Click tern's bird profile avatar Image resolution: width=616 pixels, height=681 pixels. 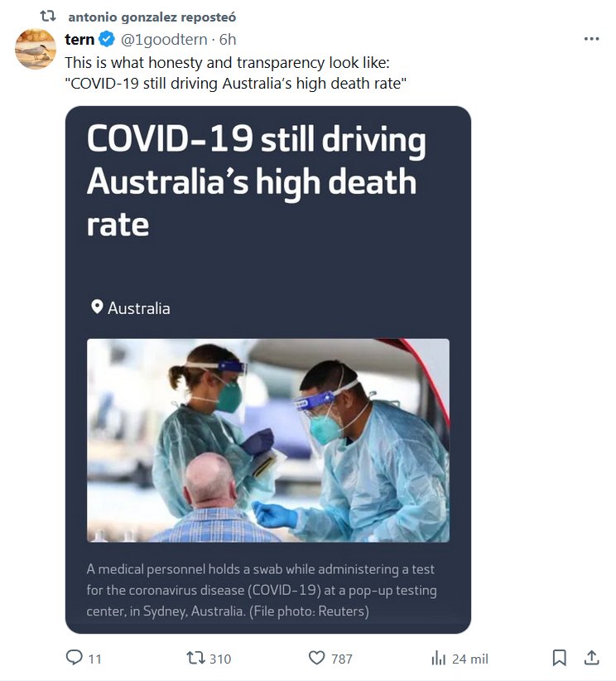pyautogui.click(x=36, y=48)
